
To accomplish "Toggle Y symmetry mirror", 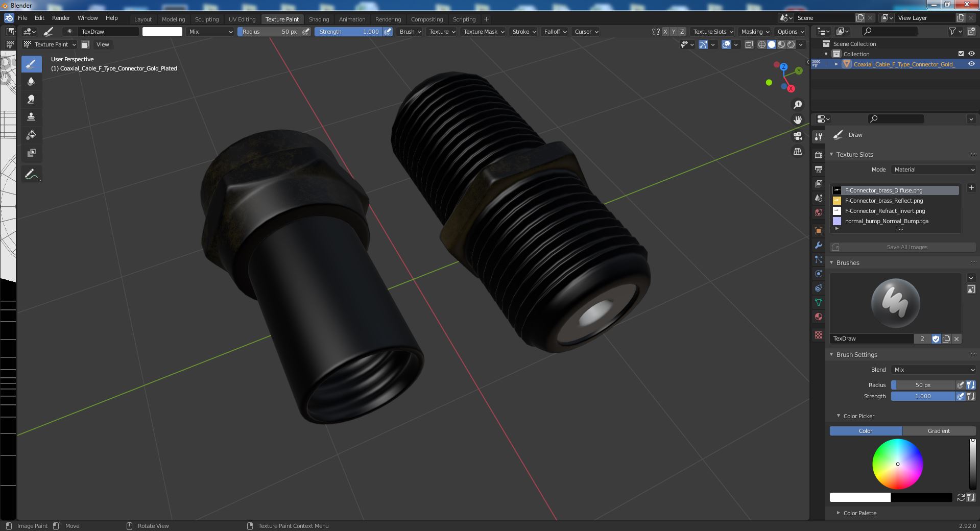I will [x=674, y=32].
